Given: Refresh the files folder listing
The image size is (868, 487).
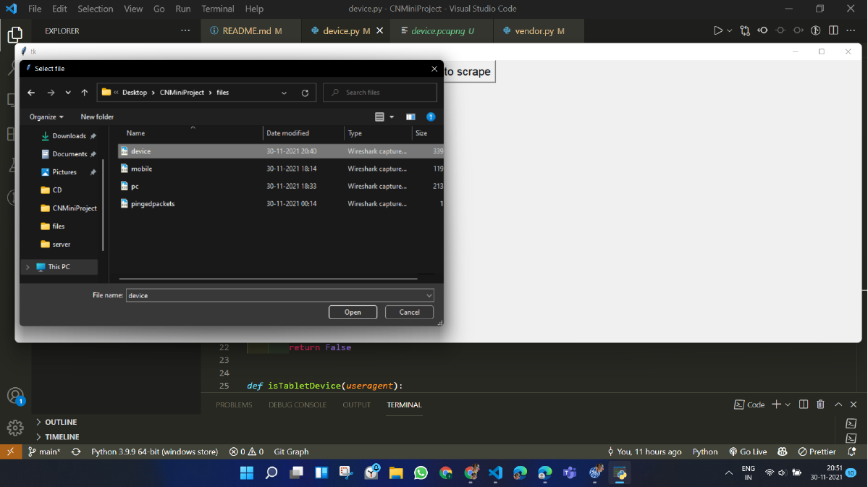Looking at the screenshot, I should click(305, 93).
